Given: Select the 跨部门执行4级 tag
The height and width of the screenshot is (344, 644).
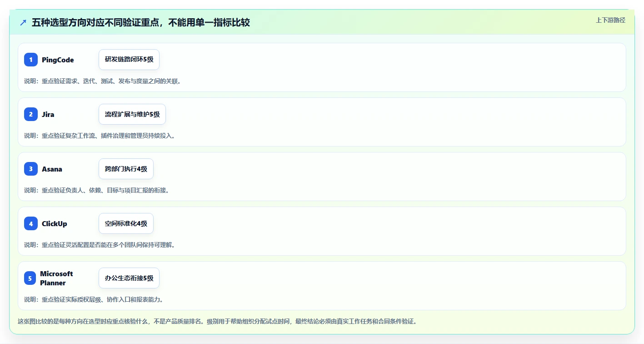Looking at the screenshot, I should [x=126, y=169].
